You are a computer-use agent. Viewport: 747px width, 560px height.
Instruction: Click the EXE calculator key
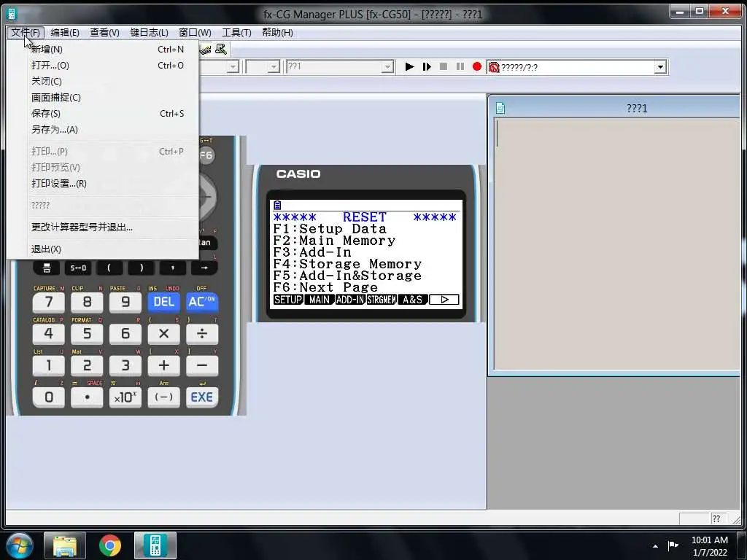(x=202, y=397)
